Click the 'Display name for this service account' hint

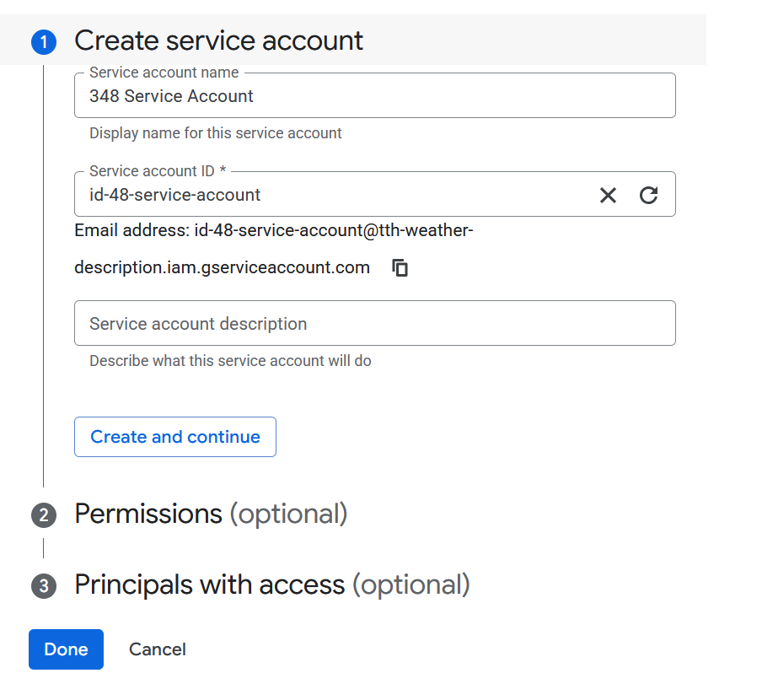pyautogui.click(x=216, y=133)
